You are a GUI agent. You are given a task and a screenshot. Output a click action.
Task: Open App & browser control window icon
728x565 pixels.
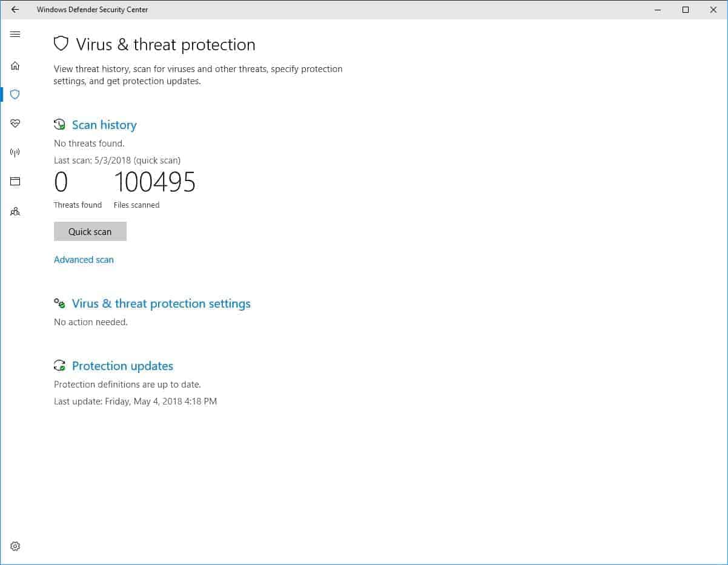click(15, 181)
